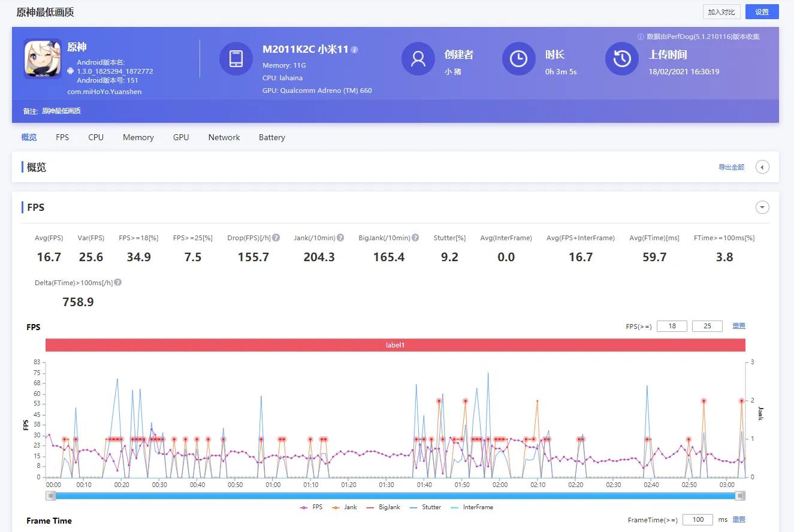Collapse the FPS section panel
The image size is (794, 532).
[x=762, y=207]
